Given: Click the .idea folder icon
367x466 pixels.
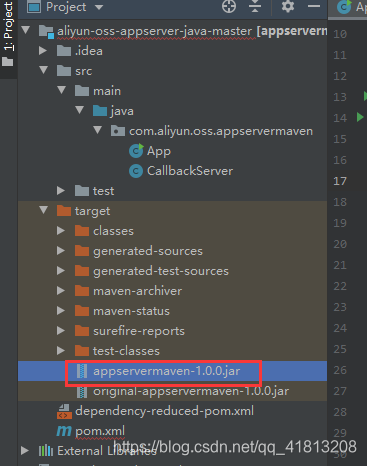Looking at the screenshot, I should [64, 51].
